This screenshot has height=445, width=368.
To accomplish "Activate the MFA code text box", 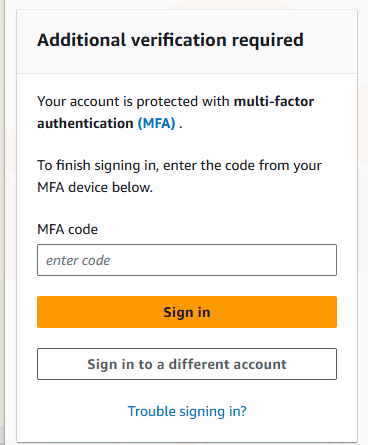I will pos(187,260).
